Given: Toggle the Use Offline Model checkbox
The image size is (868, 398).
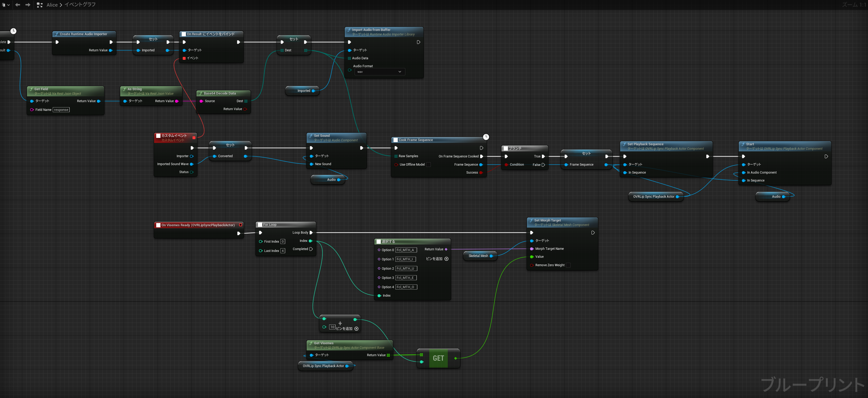Looking at the screenshot, I should click(429, 165).
